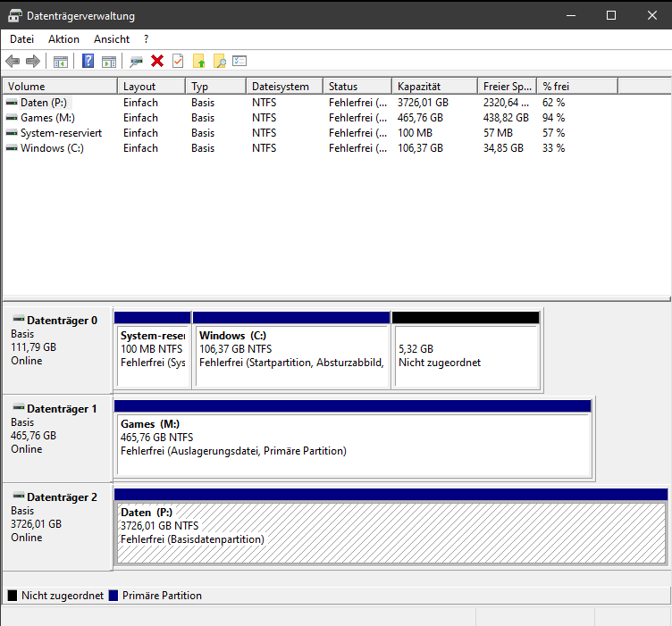Click the Datenträgerverwaltung title bar app icon
The image size is (672, 626).
pos(15,16)
